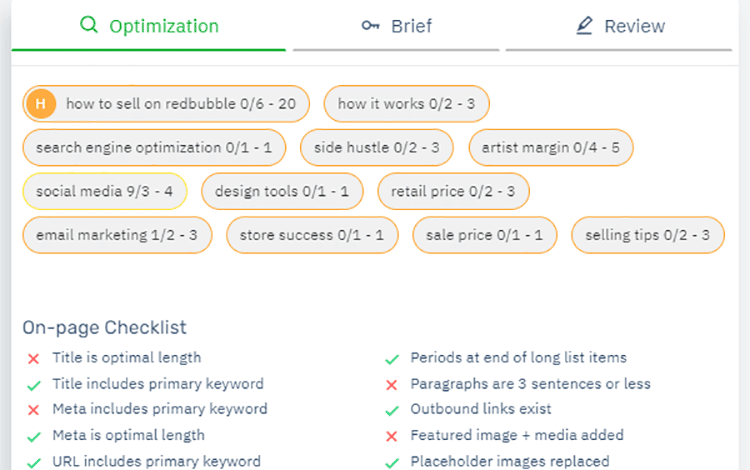Select the 'how to sell on redbubble' keyword
Image resolution: width=750 pixels, height=470 pixels.
[x=180, y=103]
